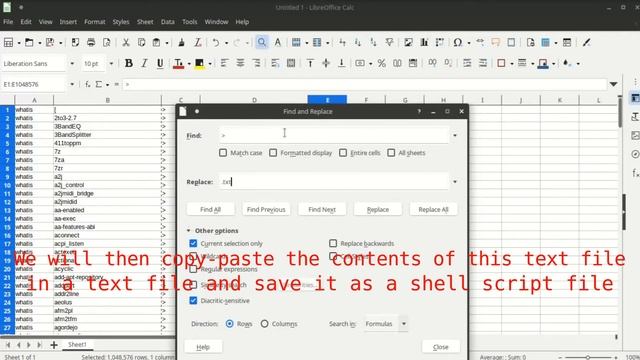
Task: Open the Edit menu
Action: coord(26,22)
